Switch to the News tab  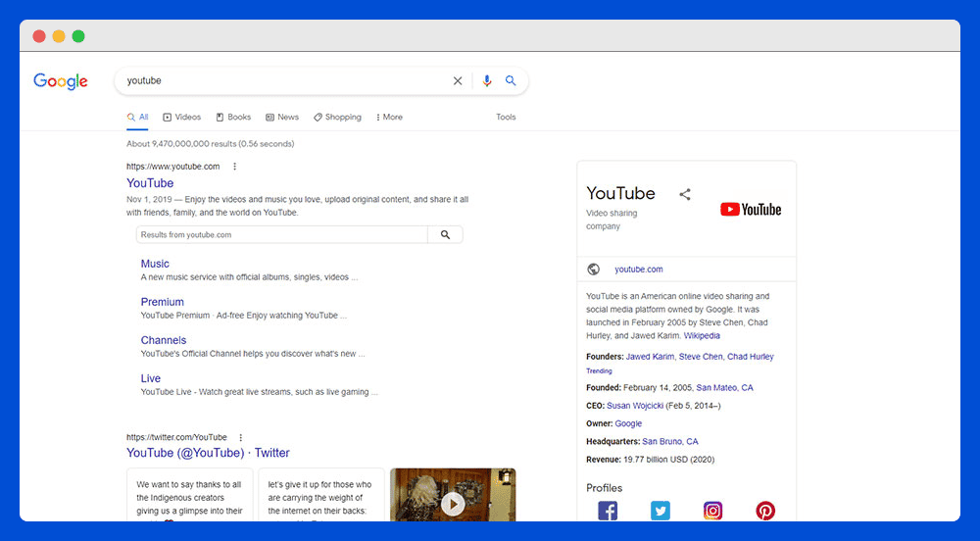[282, 117]
